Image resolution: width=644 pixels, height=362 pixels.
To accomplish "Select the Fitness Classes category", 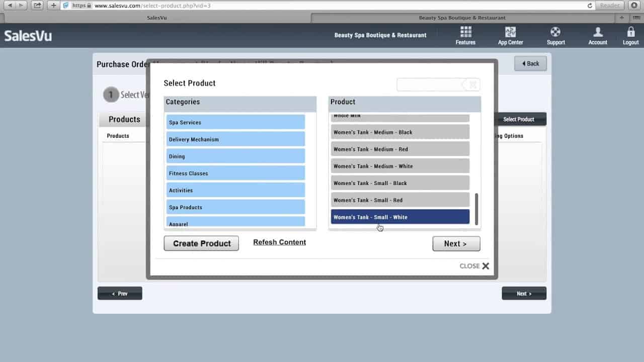I will pos(235,173).
